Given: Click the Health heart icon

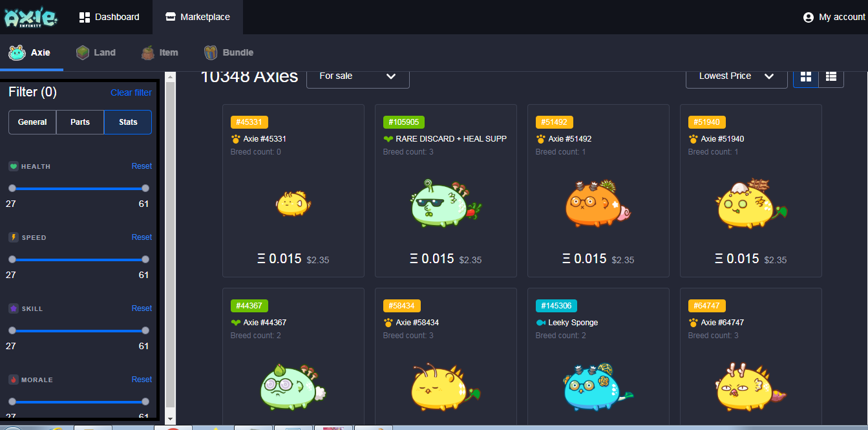Looking at the screenshot, I should point(14,166).
